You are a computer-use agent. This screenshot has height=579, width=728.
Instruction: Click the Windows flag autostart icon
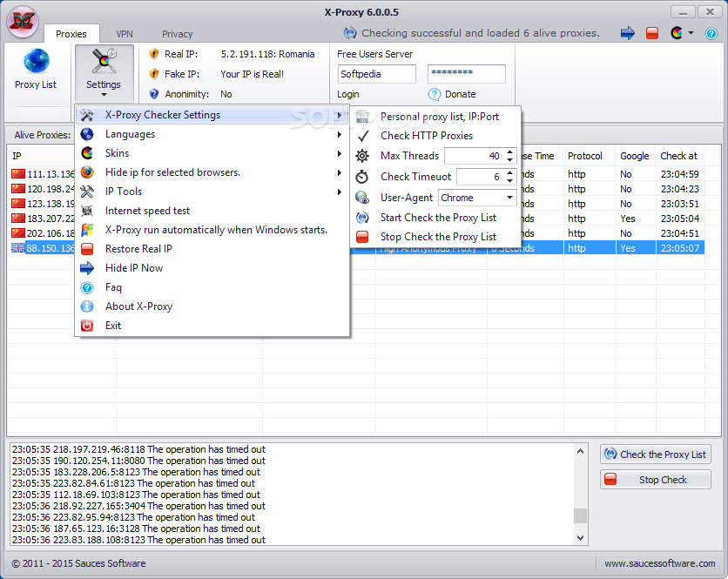tap(87, 230)
